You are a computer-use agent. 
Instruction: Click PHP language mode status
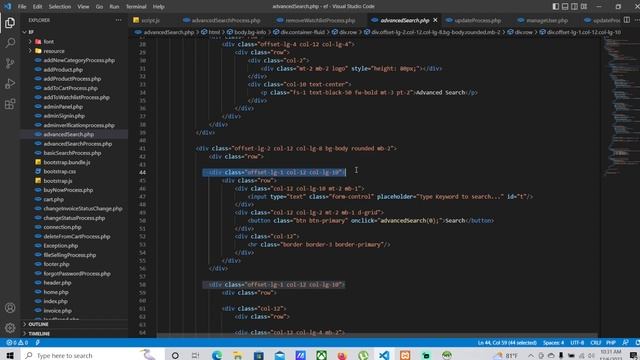611,343
